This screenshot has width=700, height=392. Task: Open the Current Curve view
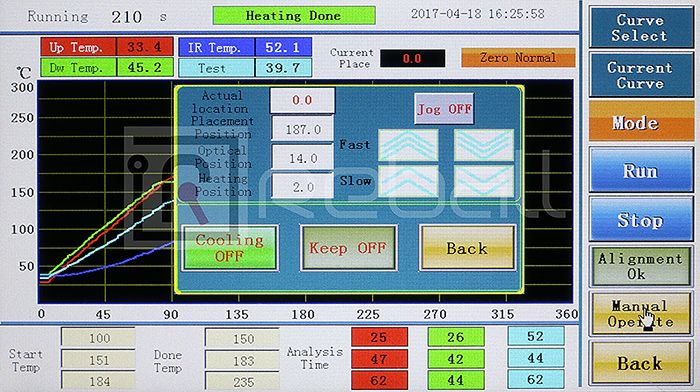point(641,75)
